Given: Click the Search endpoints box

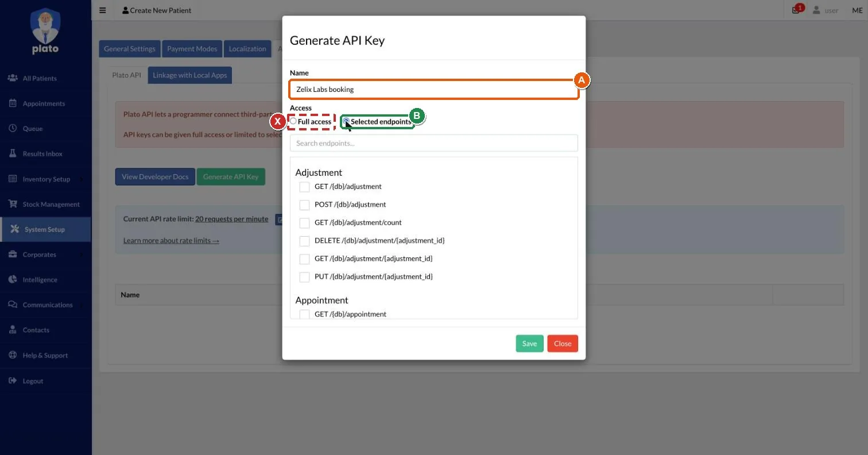Looking at the screenshot, I should click(434, 143).
